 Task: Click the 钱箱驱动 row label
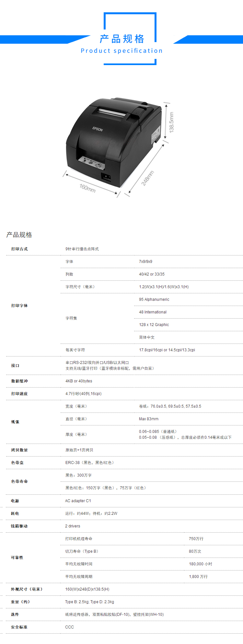click(19, 526)
